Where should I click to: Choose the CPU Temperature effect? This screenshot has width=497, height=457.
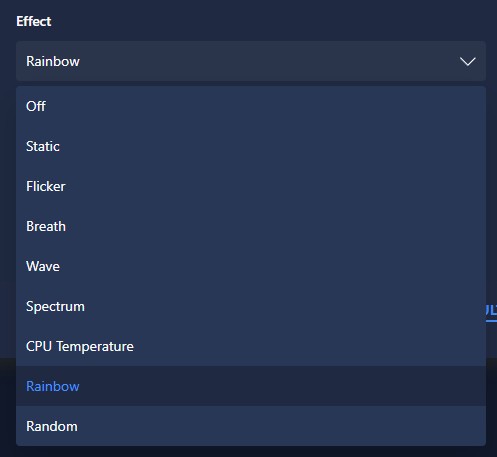251,346
